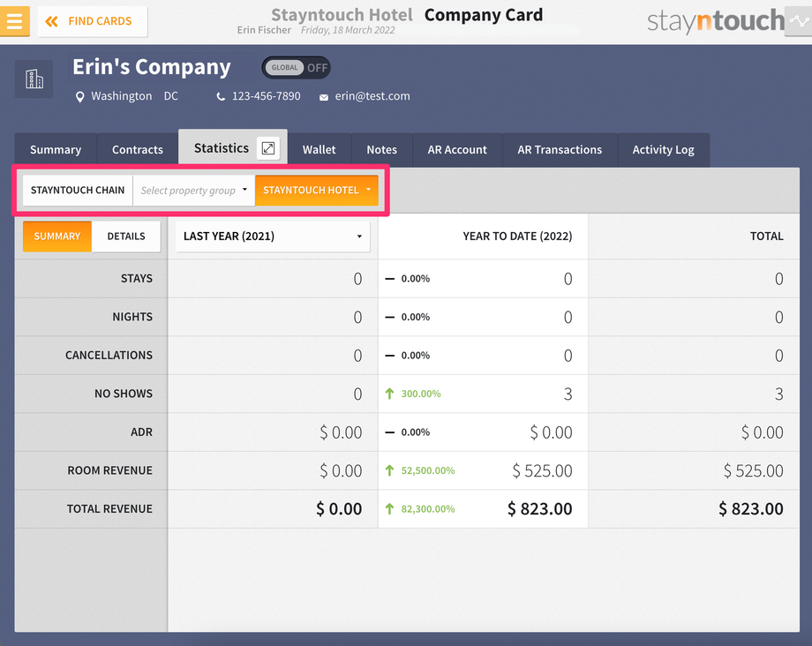
Task: Click the ADR row label
Action: [x=141, y=432]
